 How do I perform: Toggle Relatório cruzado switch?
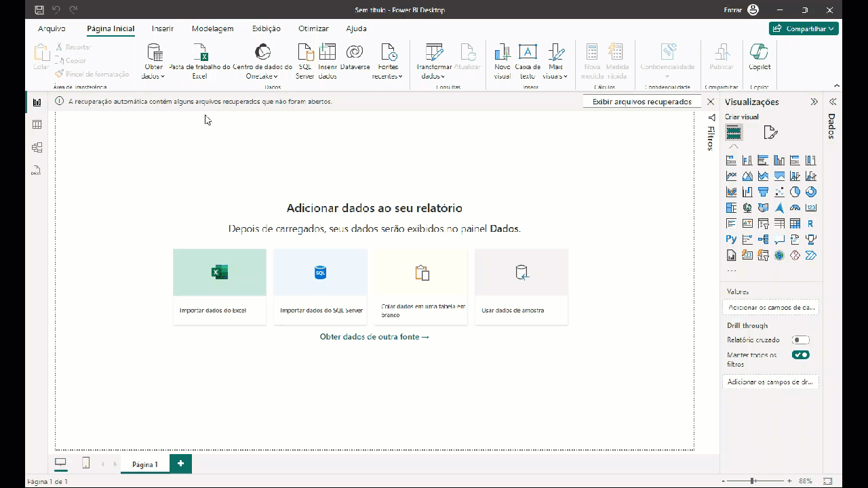pos(801,340)
